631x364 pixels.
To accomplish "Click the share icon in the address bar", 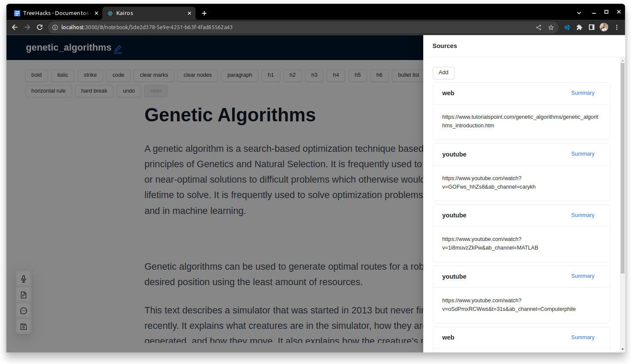I will [538, 27].
